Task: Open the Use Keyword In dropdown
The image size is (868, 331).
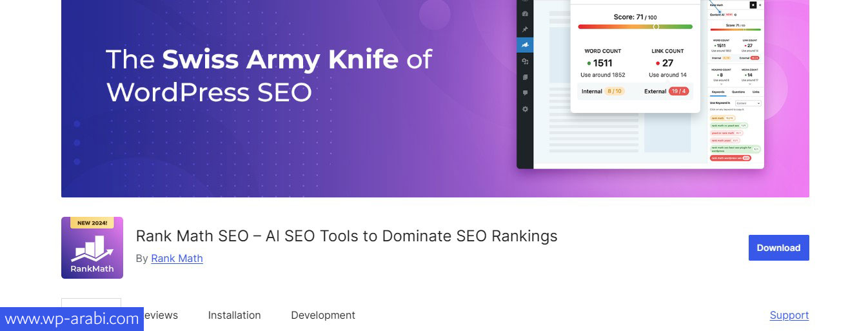Action: [x=748, y=103]
